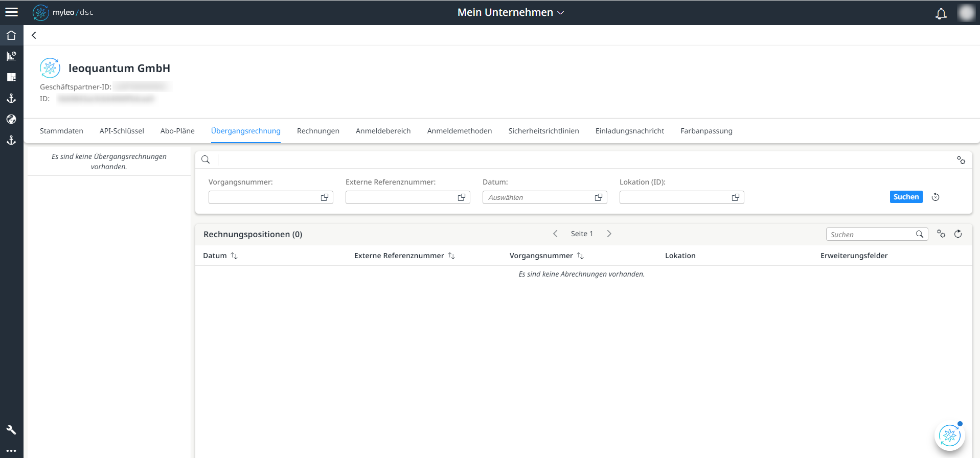
Task: Click the Rechnungspositionen (0) title
Action: pyautogui.click(x=253, y=234)
